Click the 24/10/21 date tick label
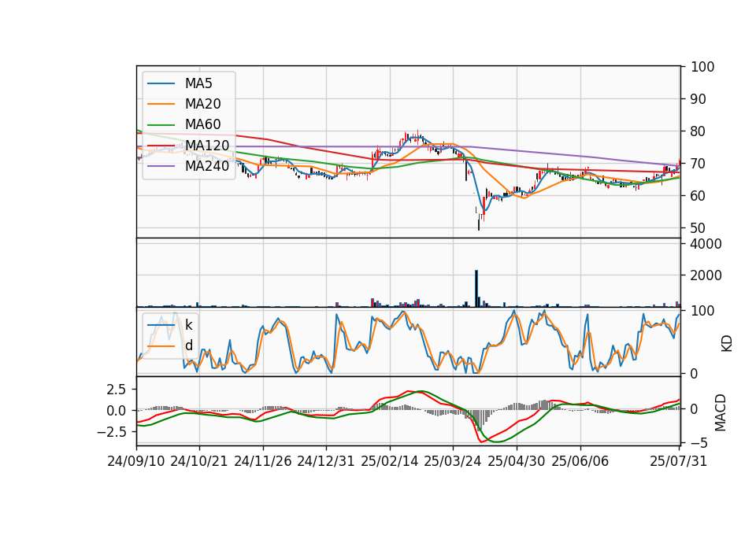This screenshot has width=756, height=543. pos(199,461)
